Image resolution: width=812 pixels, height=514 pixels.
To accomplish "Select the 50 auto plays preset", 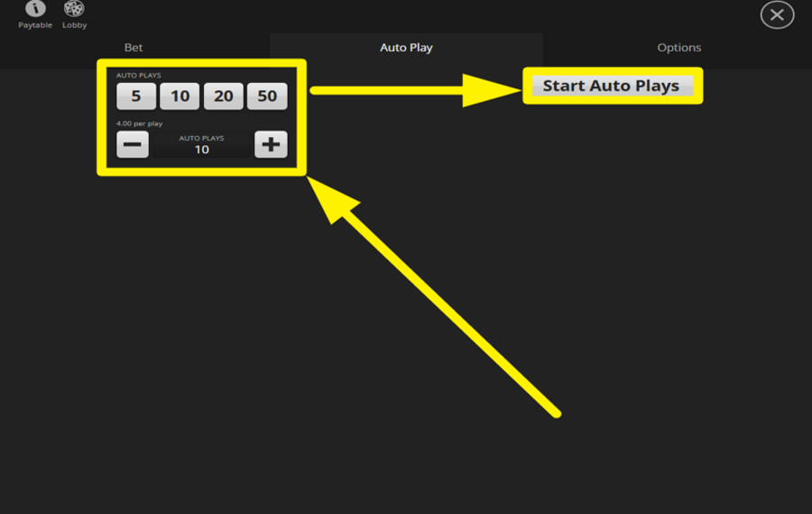I will pos(267,96).
